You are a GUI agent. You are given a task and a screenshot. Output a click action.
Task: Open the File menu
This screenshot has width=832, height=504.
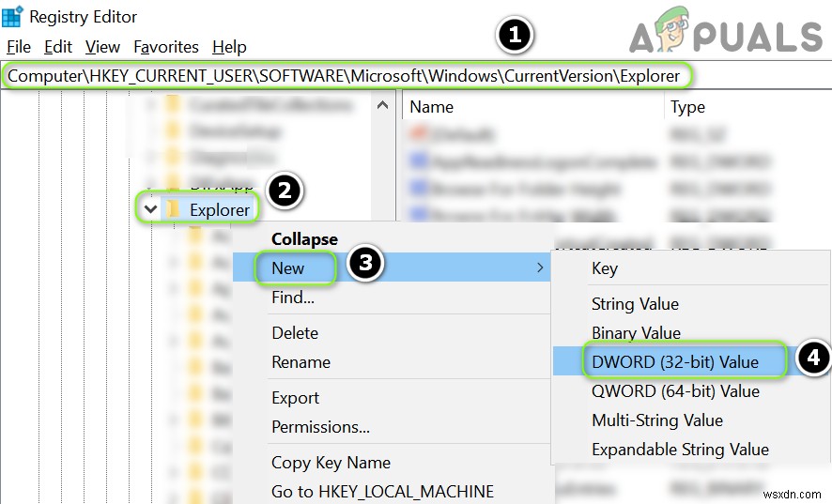pos(19,47)
